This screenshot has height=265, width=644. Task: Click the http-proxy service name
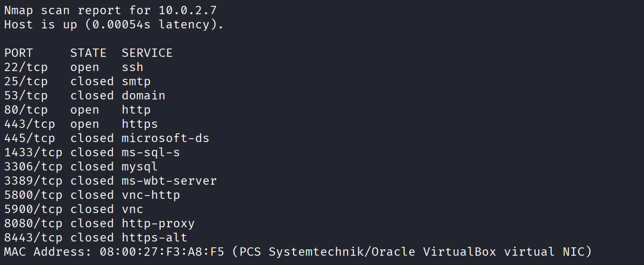[158, 223]
